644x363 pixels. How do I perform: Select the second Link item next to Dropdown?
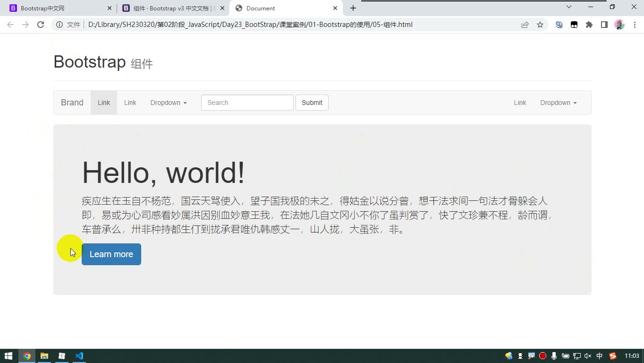130,103
